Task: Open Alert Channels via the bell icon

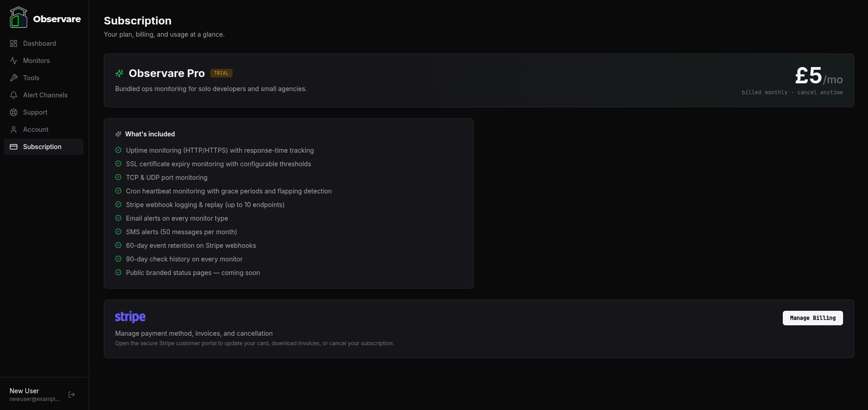Action: (14, 95)
